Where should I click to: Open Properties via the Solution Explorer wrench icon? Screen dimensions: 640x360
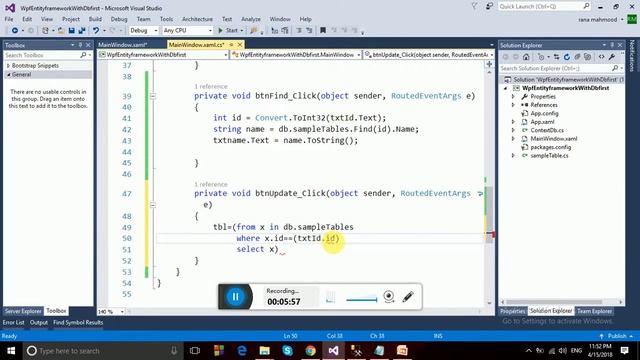point(611,57)
